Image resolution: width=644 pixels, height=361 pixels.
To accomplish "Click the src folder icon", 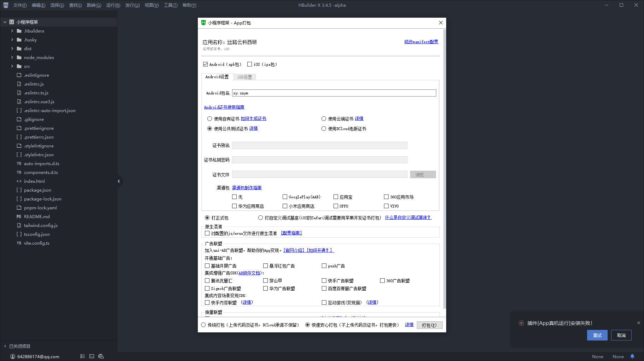I will coord(19,66).
